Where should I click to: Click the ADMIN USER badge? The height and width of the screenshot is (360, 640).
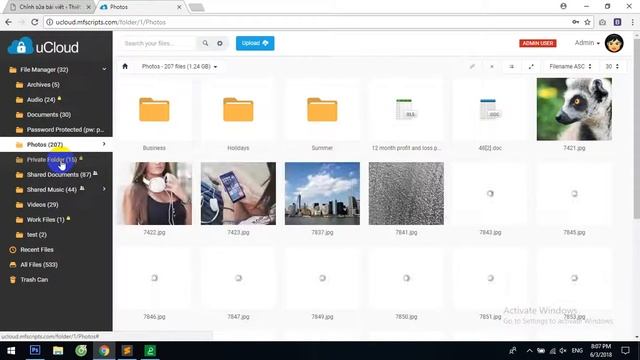(x=538, y=43)
